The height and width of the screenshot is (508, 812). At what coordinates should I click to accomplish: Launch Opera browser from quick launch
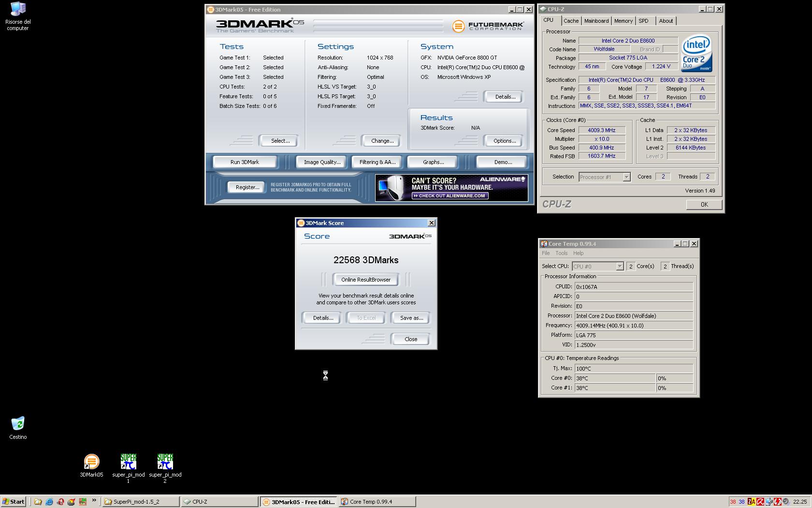point(60,502)
